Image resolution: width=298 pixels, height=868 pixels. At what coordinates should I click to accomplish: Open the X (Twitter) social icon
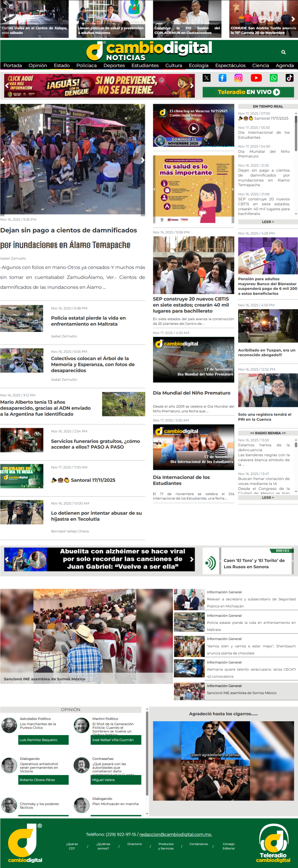(206, 78)
